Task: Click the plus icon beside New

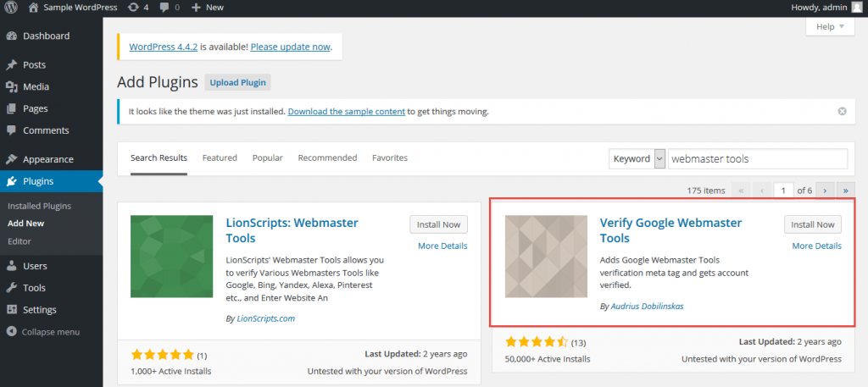Action: [196, 8]
